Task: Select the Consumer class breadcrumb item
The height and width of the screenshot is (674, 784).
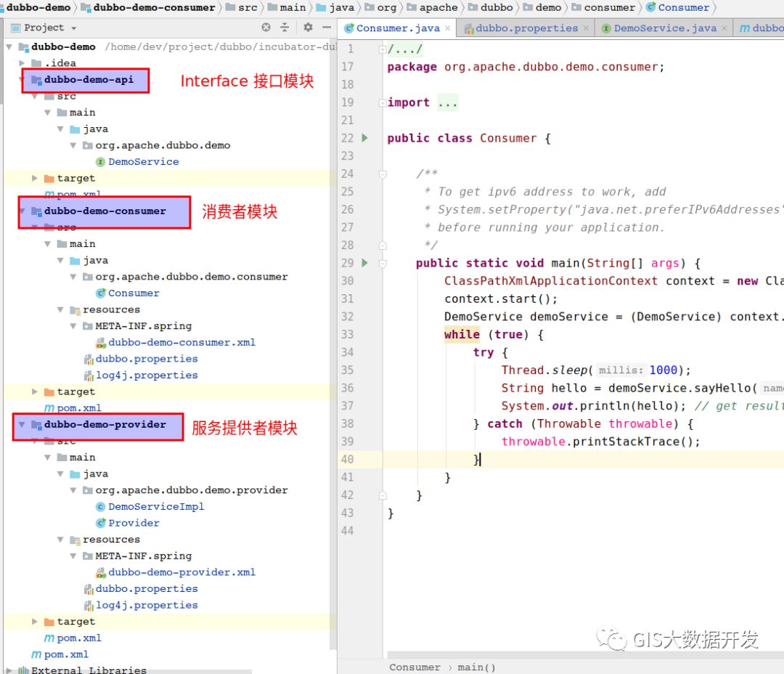Action: [678, 7]
